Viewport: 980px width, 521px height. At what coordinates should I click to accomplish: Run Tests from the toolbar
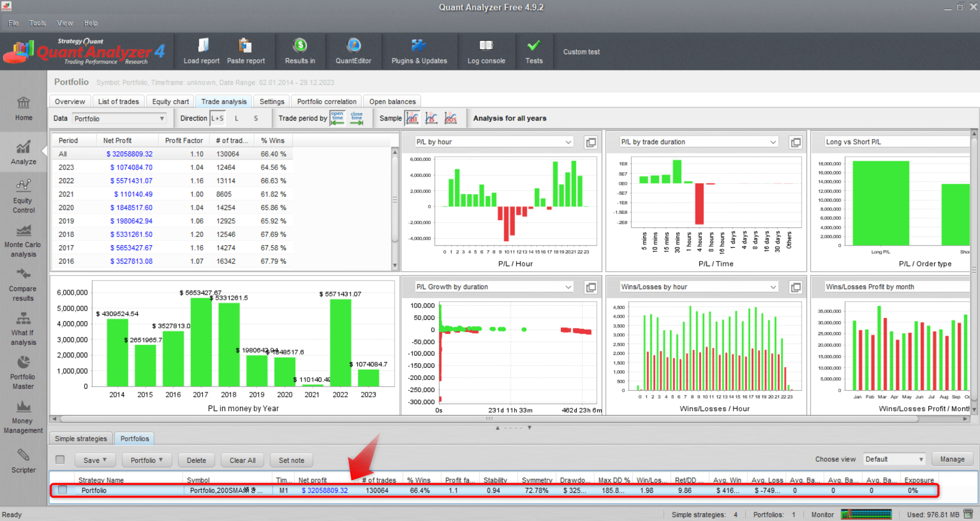[x=534, y=51]
